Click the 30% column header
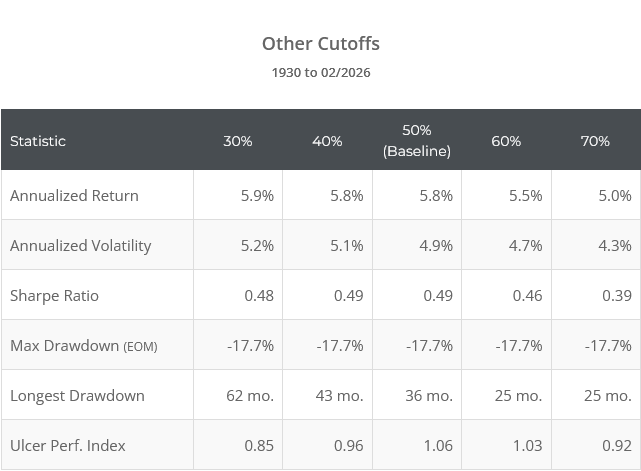This screenshot has height=471, width=641. pos(237,141)
